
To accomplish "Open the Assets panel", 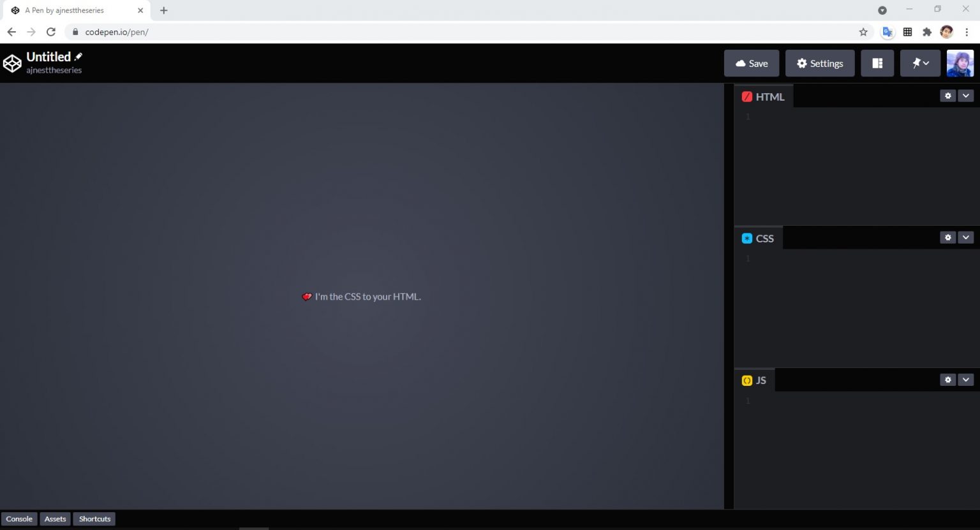I will [x=55, y=519].
